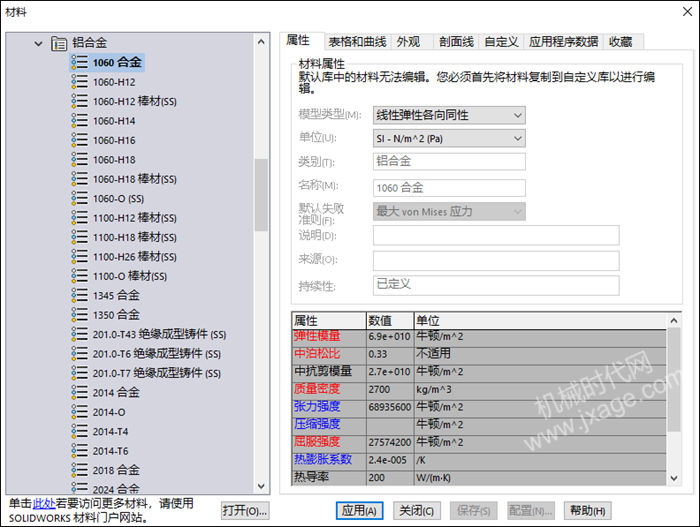Click the material icon beside 2018 合金

pyautogui.click(x=79, y=470)
